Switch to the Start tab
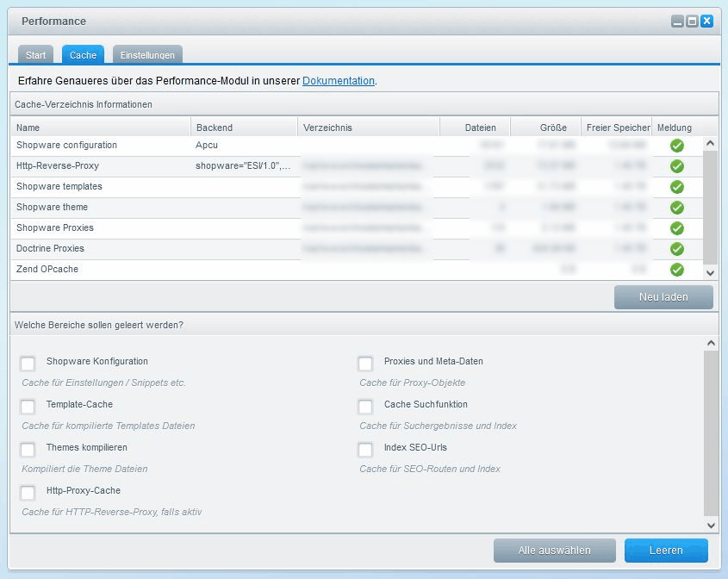 coord(35,55)
